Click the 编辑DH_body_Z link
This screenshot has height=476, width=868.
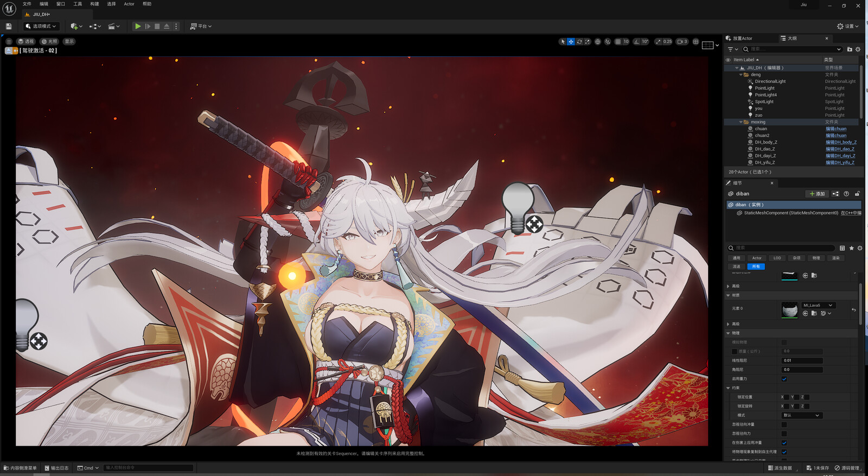point(841,142)
